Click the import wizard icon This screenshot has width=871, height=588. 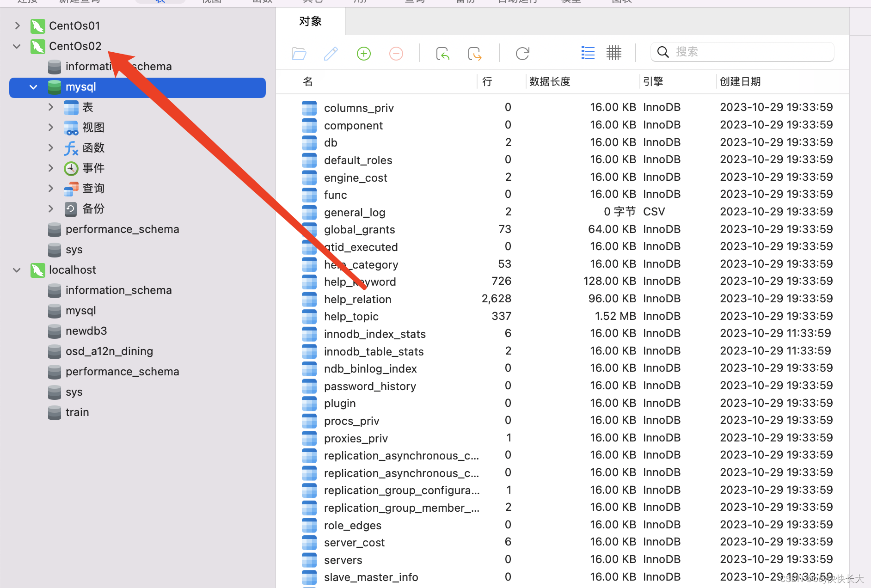coord(442,54)
